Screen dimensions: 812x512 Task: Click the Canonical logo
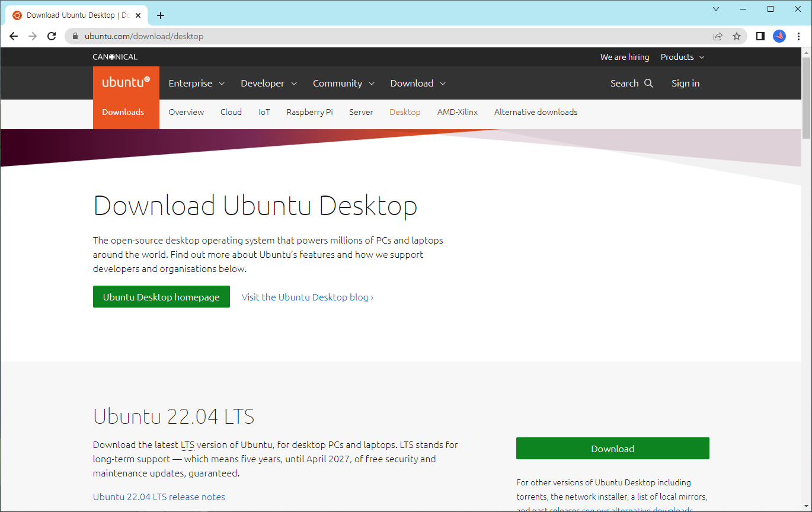[x=115, y=57]
